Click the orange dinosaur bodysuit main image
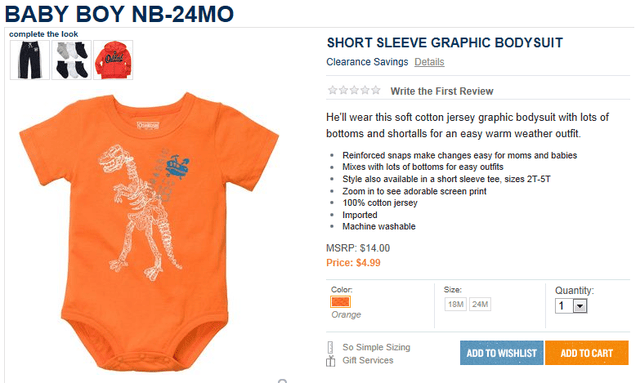 tap(149, 232)
